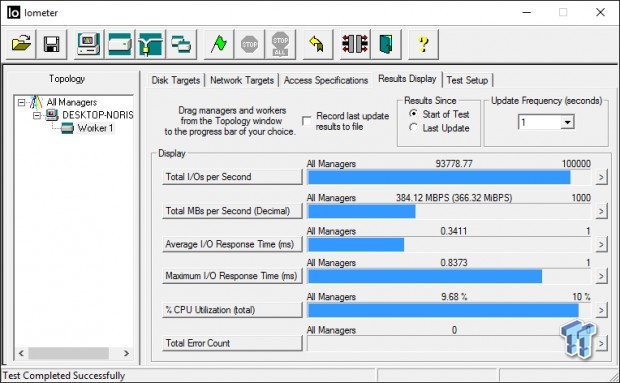Click the Test Completed Successfully status text
Screen dimensions: 620x383
[64, 375]
